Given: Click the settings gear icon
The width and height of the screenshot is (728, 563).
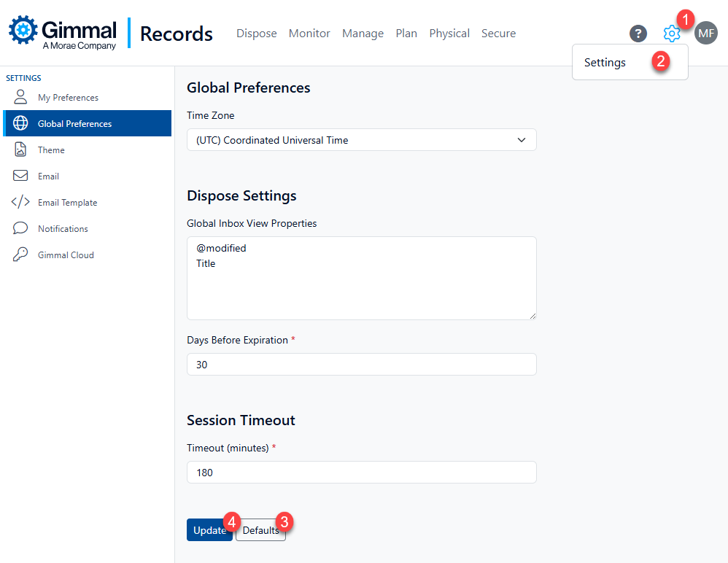Looking at the screenshot, I should click(x=671, y=34).
